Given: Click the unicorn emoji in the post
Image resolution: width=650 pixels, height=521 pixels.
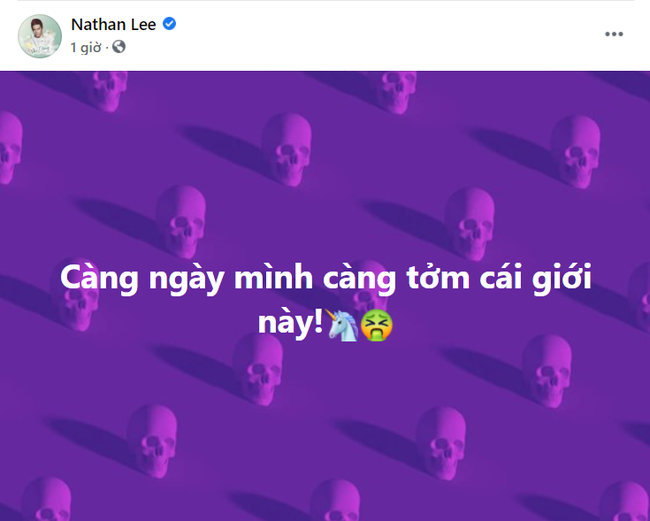Looking at the screenshot, I should 342,325.
